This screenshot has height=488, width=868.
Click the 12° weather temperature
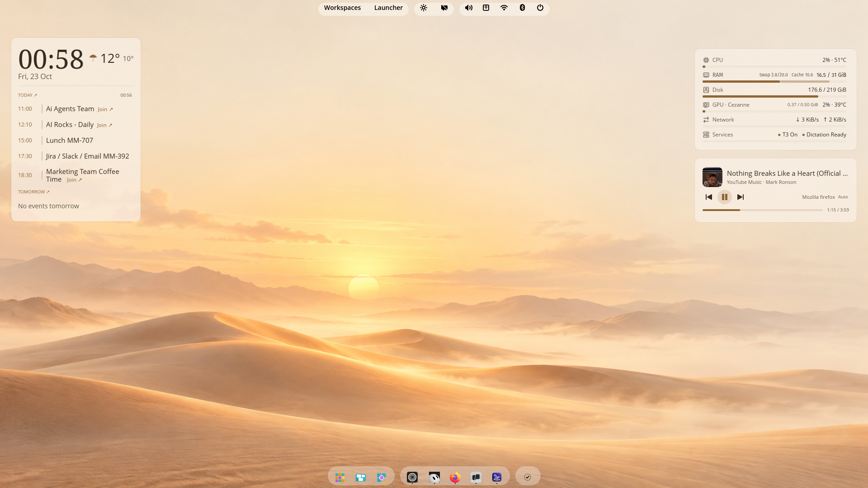[x=110, y=58]
